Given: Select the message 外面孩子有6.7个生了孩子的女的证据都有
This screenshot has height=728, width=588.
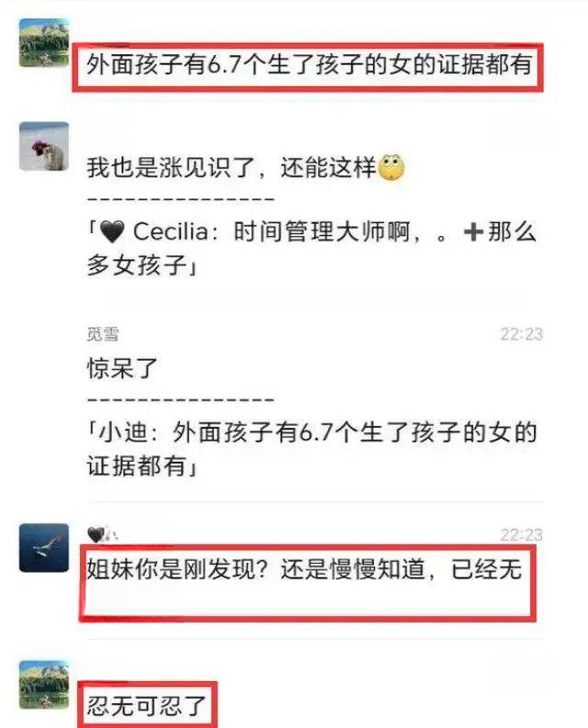Looking at the screenshot, I should point(309,65).
